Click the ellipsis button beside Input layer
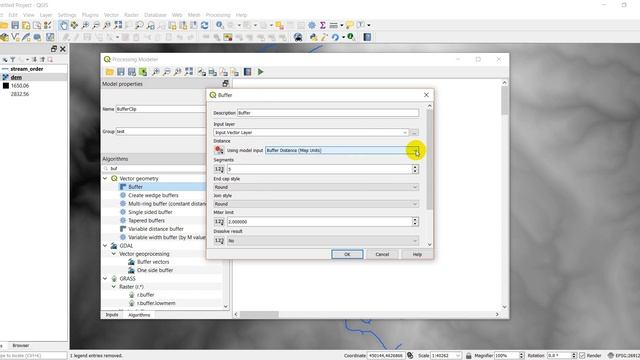The image size is (640, 360). coord(414,132)
